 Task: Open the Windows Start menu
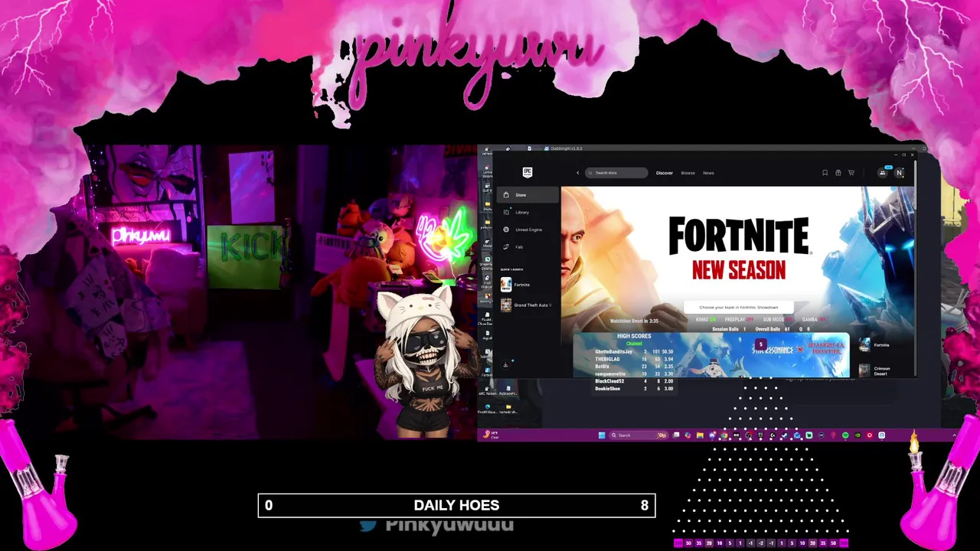[602, 435]
